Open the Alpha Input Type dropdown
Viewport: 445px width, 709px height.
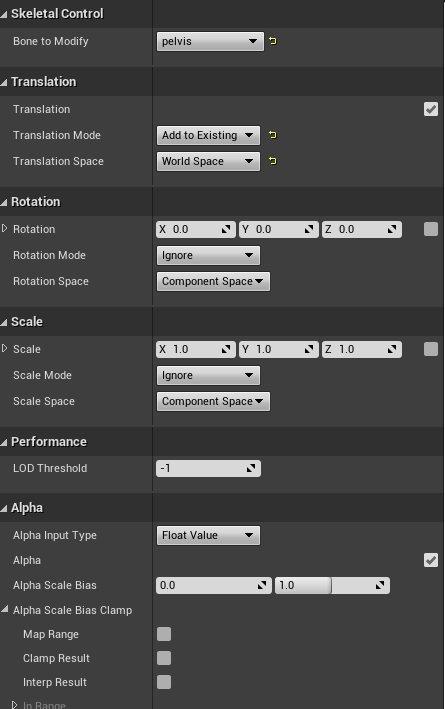tap(208, 535)
